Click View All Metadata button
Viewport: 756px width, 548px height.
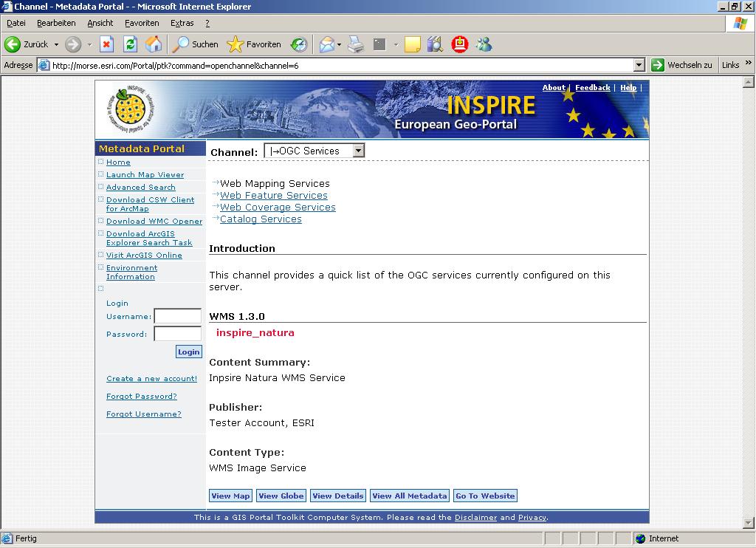coord(410,496)
